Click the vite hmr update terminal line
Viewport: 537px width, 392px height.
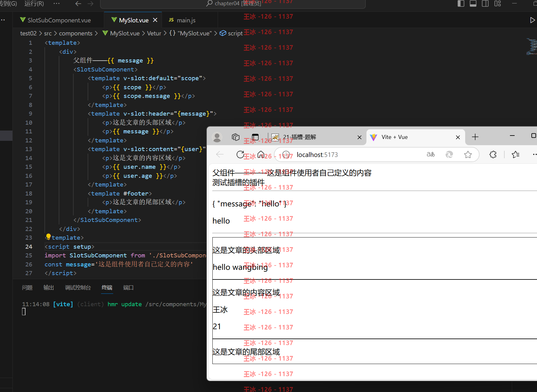click(x=114, y=304)
